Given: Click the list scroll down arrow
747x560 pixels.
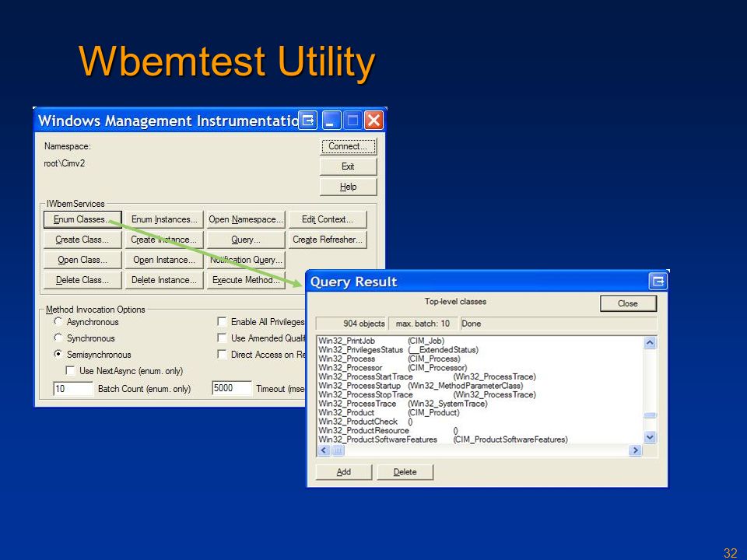Looking at the screenshot, I should coord(650,436).
